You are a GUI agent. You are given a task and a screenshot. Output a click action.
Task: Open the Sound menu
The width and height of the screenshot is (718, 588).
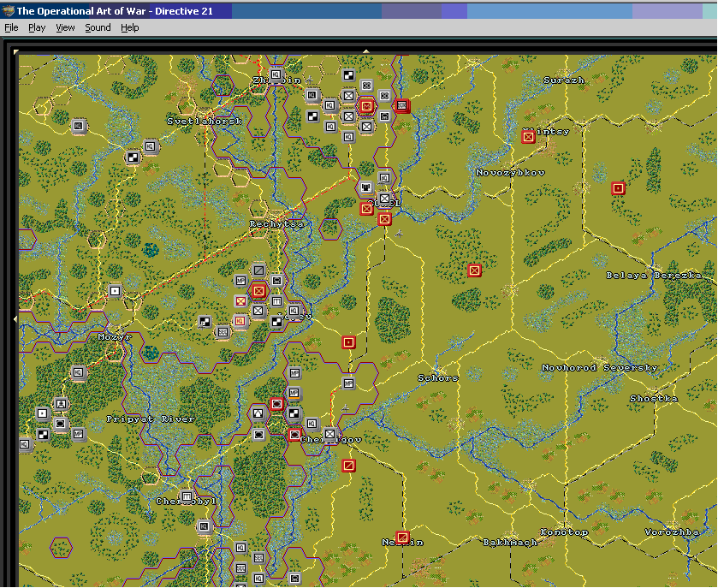point(98,27)
